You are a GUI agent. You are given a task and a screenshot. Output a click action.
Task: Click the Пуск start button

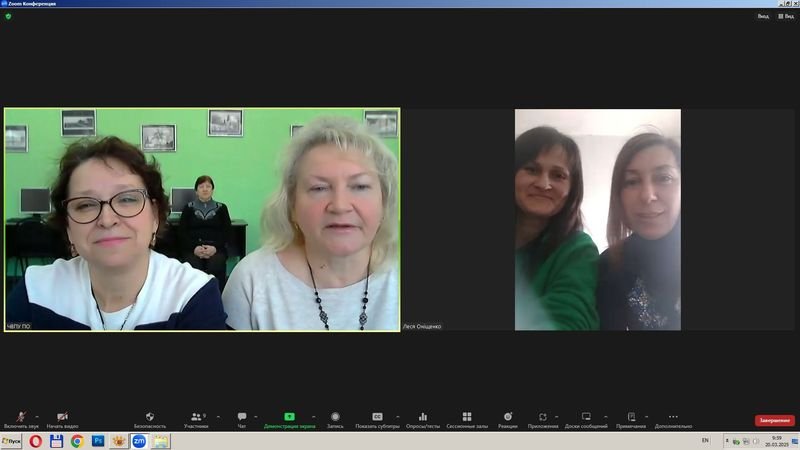[x=12, y=441]
